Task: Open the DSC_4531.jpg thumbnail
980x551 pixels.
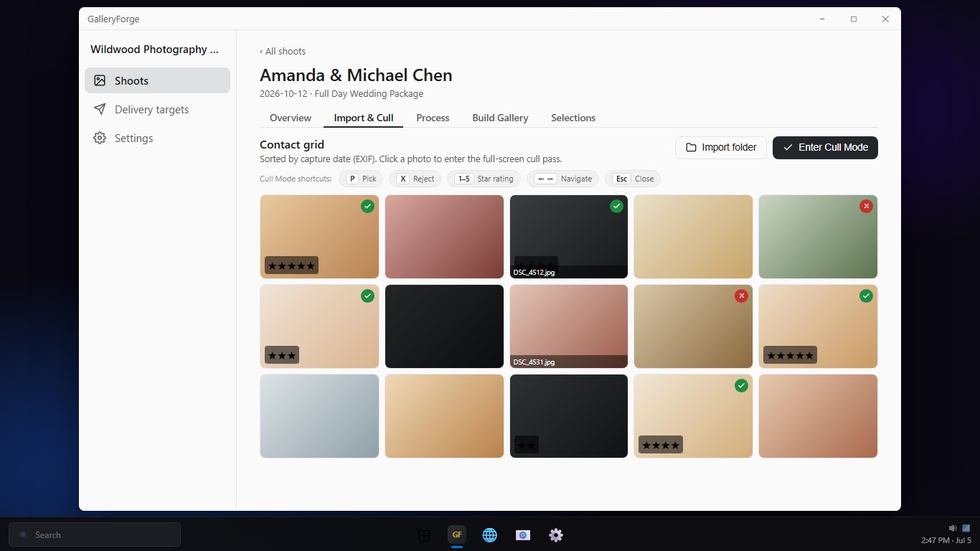Action: pos(569,326)
